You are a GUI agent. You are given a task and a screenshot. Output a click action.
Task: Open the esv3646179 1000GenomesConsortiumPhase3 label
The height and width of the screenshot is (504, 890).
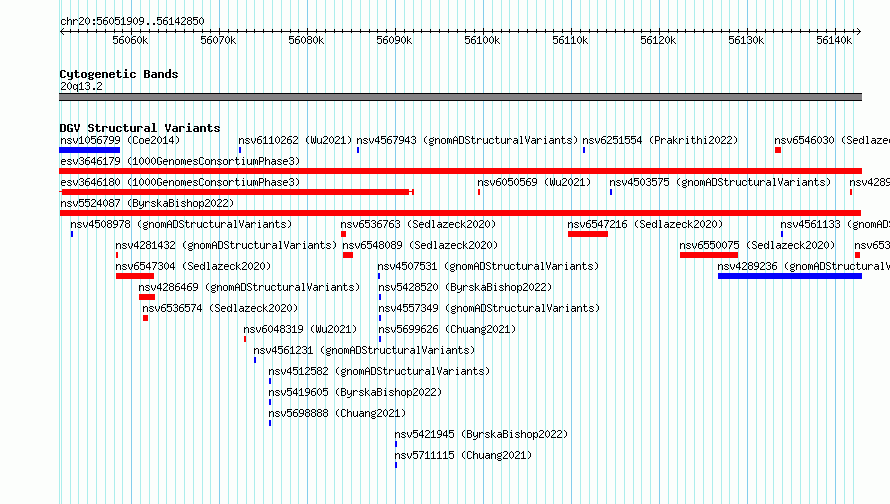(x=180, y=161)
